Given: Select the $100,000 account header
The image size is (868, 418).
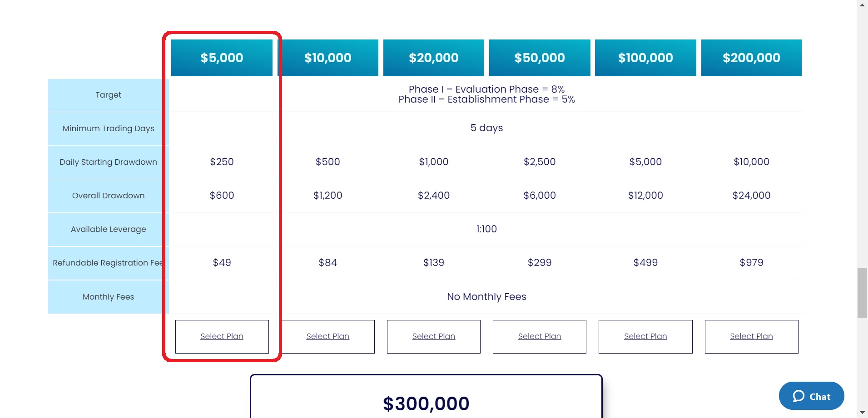Looking at the screenshot, I should (645, 58).
